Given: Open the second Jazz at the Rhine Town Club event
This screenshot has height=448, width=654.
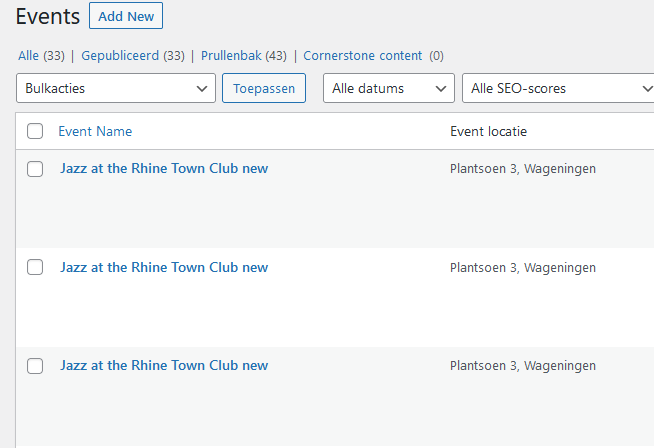Looking at the screenshot, I should (164, 267).
